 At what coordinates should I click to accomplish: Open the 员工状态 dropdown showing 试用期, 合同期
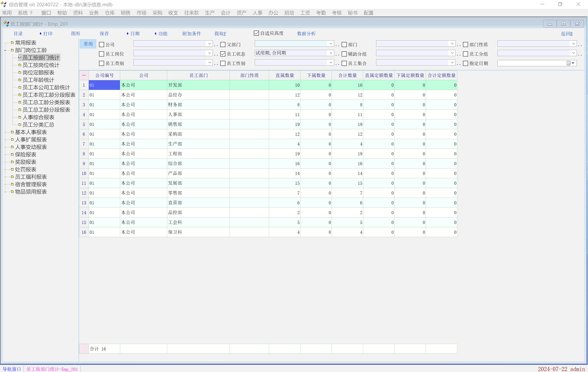331,53
